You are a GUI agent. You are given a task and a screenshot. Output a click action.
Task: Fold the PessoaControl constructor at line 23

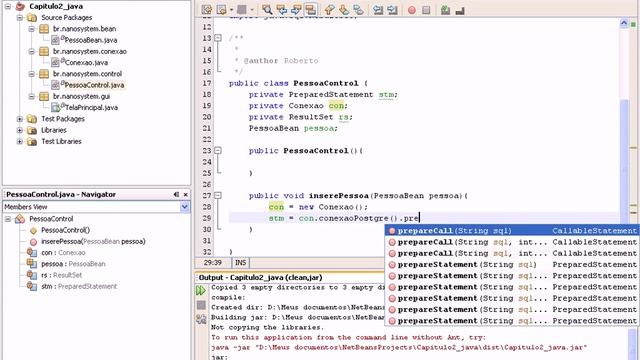click(218, 151)
